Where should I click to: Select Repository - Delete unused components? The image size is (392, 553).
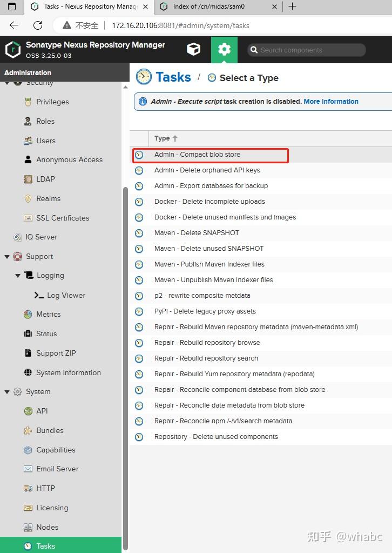261,437
